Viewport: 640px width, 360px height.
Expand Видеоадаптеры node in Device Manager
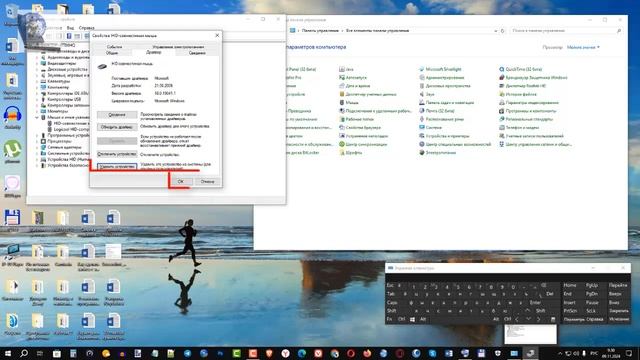point(37,63)
